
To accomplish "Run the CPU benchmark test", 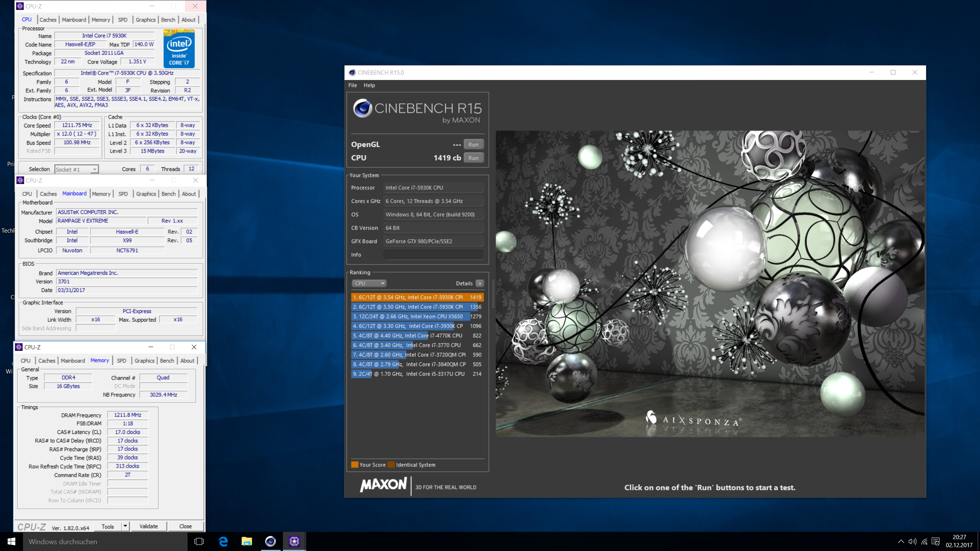I will click(x=474, y=158).
